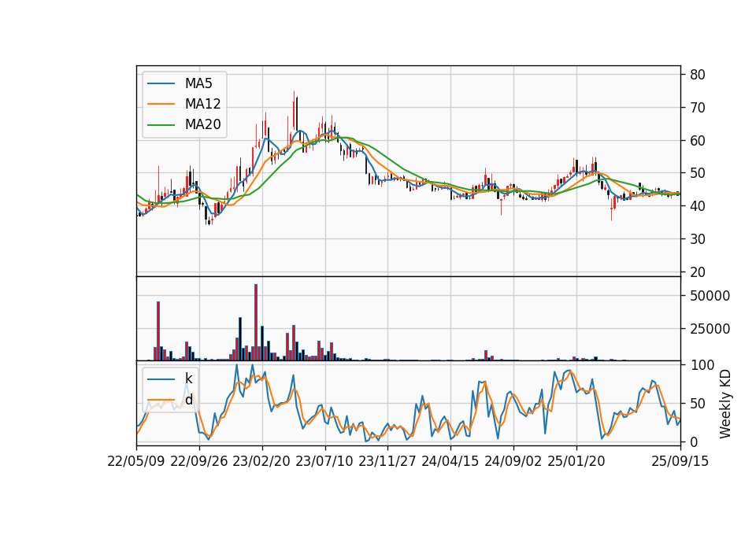Image resolution: width=756 pixels, height=543 pixels.
Task: Click the tall volume bar after 22/05/09
Action: (x=158, y=331)
